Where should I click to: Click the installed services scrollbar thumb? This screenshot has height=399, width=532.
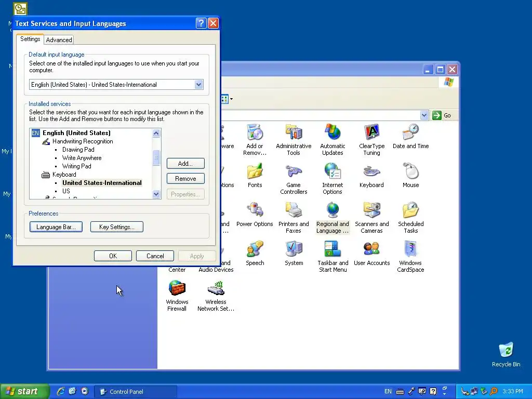point(156,158)
